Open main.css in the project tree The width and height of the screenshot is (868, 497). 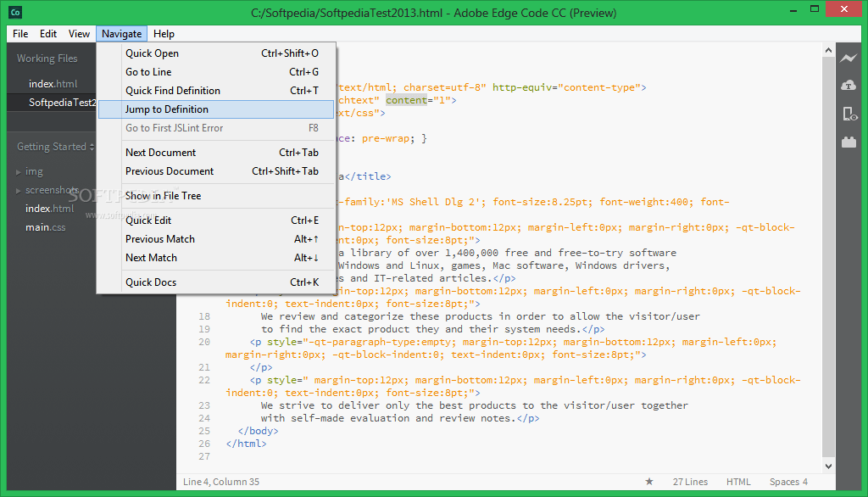[x=46, y=228]
